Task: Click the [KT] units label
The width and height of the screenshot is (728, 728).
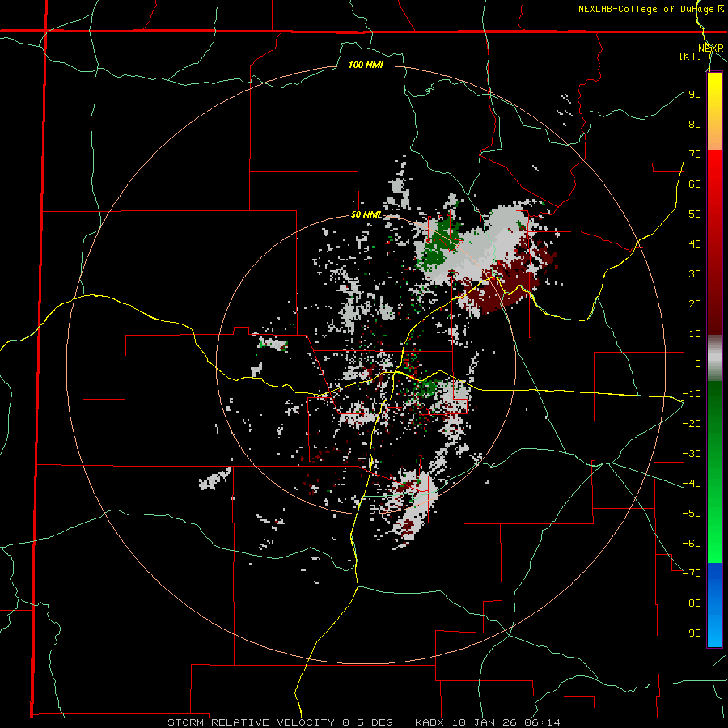Action: 690,56
